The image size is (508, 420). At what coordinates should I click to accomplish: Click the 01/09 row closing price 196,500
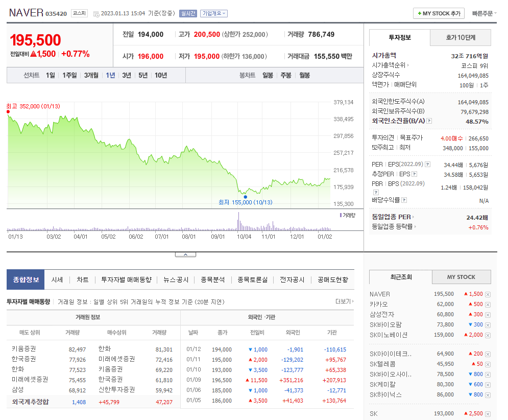(x=222, y=380)
